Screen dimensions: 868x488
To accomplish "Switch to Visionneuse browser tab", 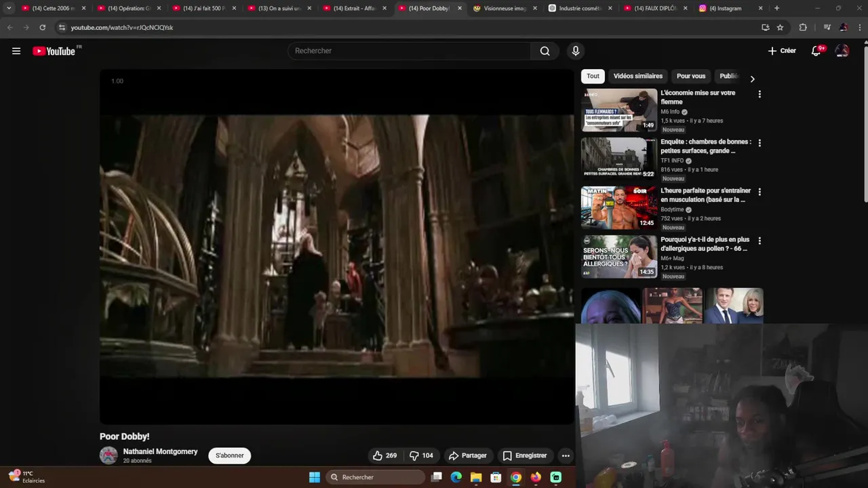I will [505, 8].
